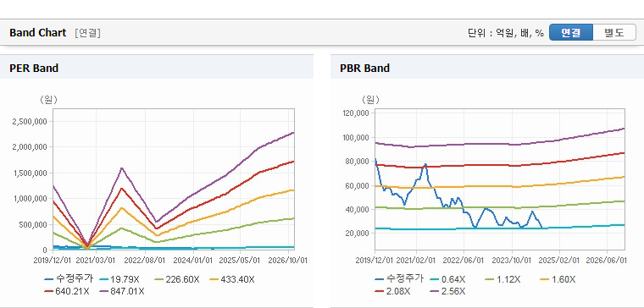Click the PBR Band panel title
The image size is (644, 308).
(364, 68)
